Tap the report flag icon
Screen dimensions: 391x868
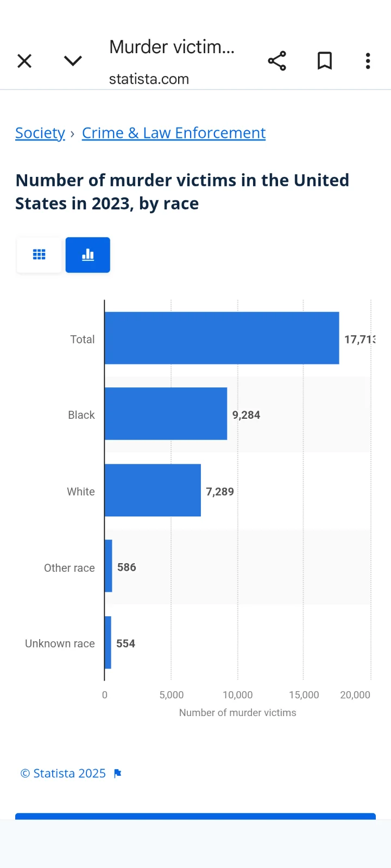pos(118,774)
